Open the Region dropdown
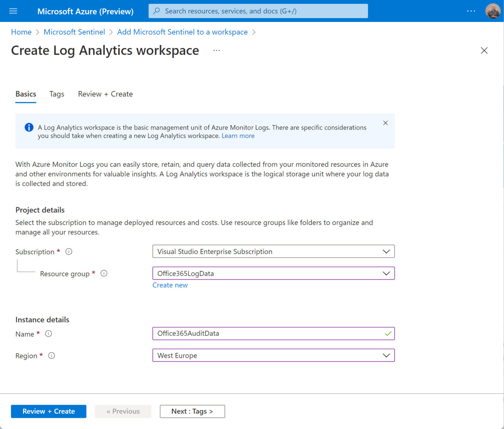 coord(386,355)
